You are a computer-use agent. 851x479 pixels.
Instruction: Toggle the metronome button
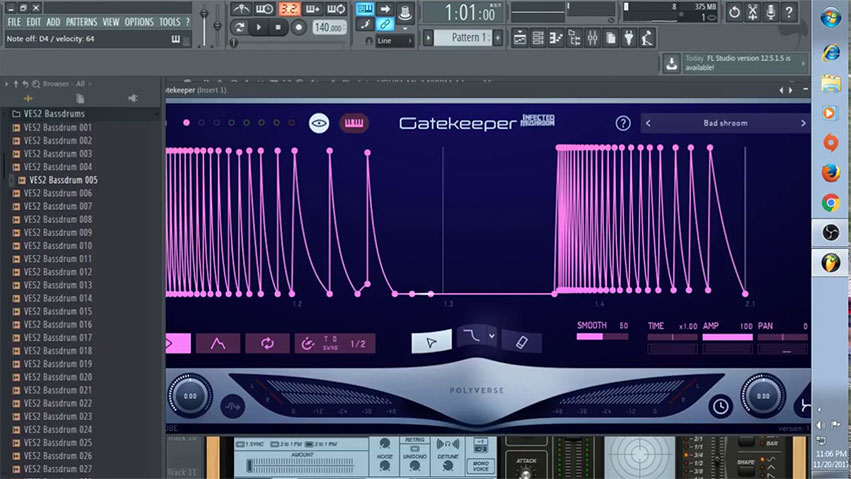(x=240, y=9)
